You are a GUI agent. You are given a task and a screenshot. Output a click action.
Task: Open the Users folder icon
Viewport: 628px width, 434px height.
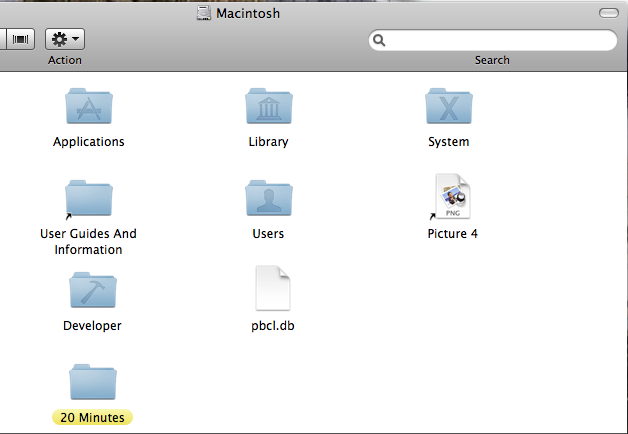point(269,198)
